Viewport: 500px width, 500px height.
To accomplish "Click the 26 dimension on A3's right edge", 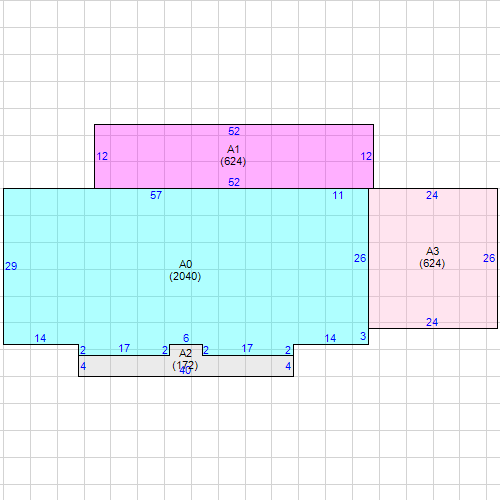I will [x=489, y=258].
